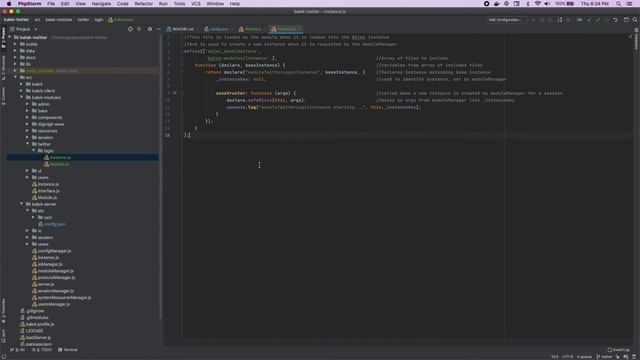Collapse the balek-server folder
Image resolution: width=640 pixels, height=360 pixels.
click(22, 204)
